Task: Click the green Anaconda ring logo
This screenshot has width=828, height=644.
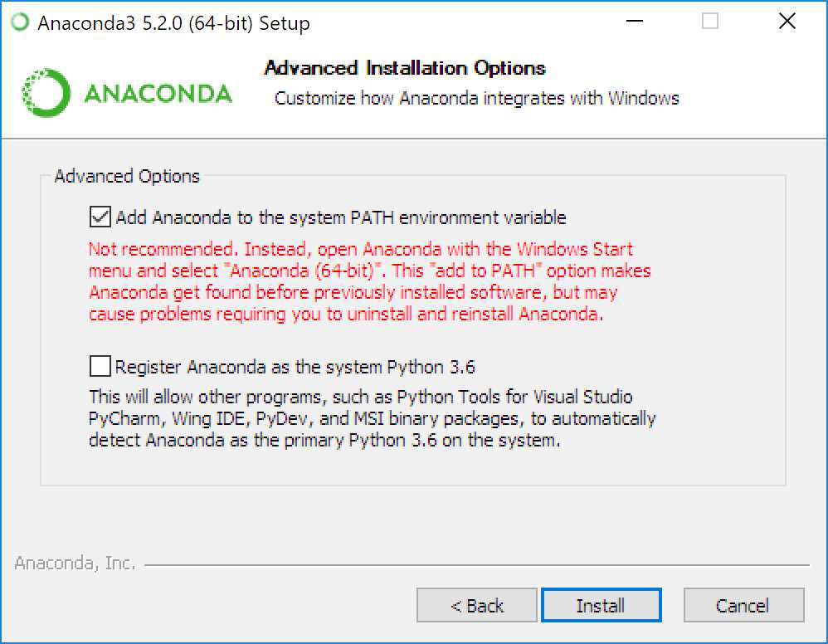Action: pos(46,93)
